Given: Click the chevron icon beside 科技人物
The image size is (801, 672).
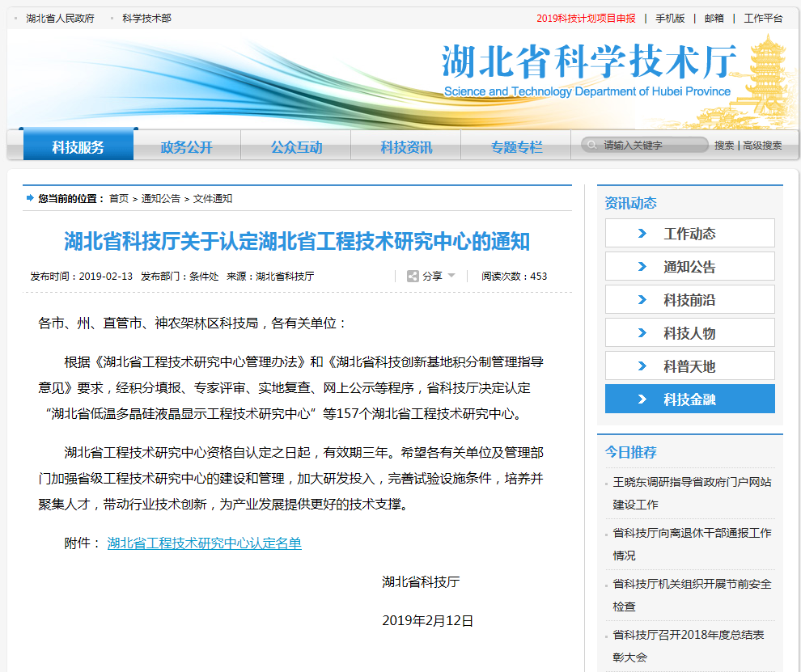Looking at the screenshot, I should point(642,333).
